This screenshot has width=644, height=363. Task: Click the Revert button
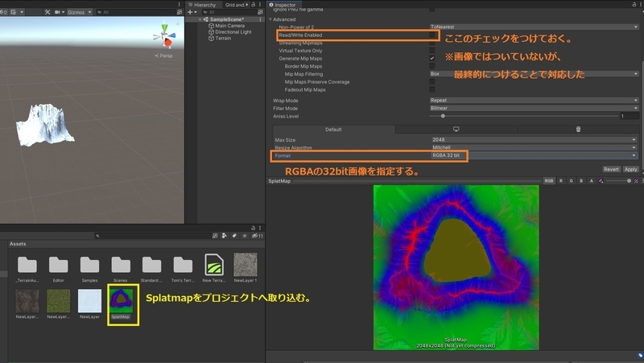[x=611, y=169]
